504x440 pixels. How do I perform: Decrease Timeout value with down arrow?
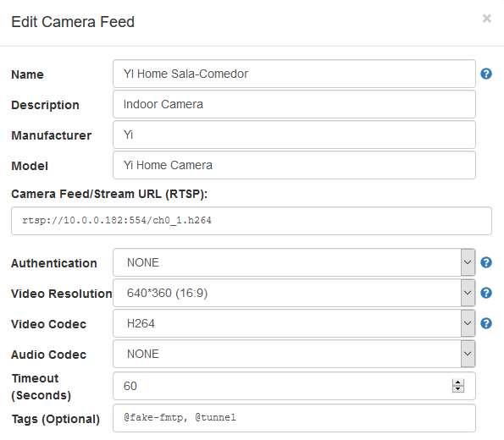click(458, 389)
